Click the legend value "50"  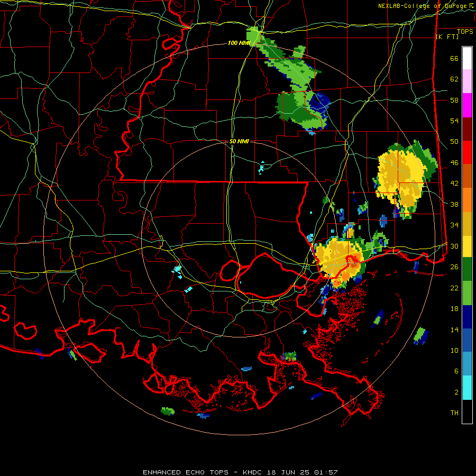[x=454, y=141]
